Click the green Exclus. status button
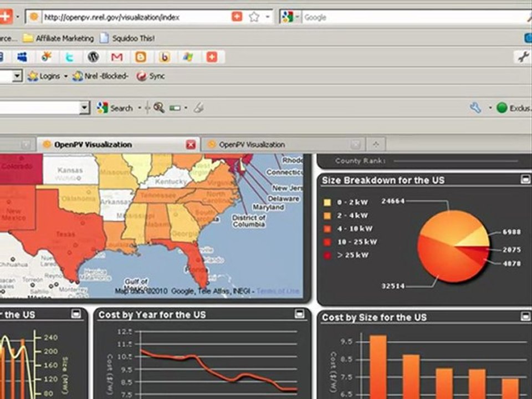Screen dimensions: 532x399 tap(513, 108)
